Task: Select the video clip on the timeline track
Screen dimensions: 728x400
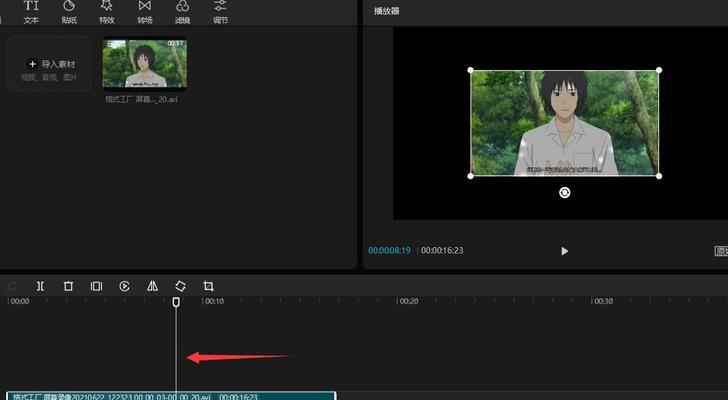Action: pos(171,396)
